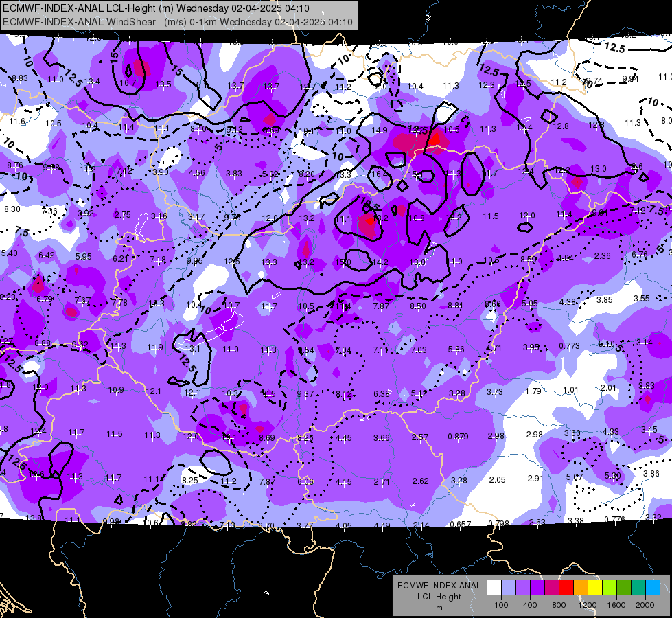Click the LCL-Height title line at top
The width and height of the screenshot is (672, 618).
tap(156, 8)
